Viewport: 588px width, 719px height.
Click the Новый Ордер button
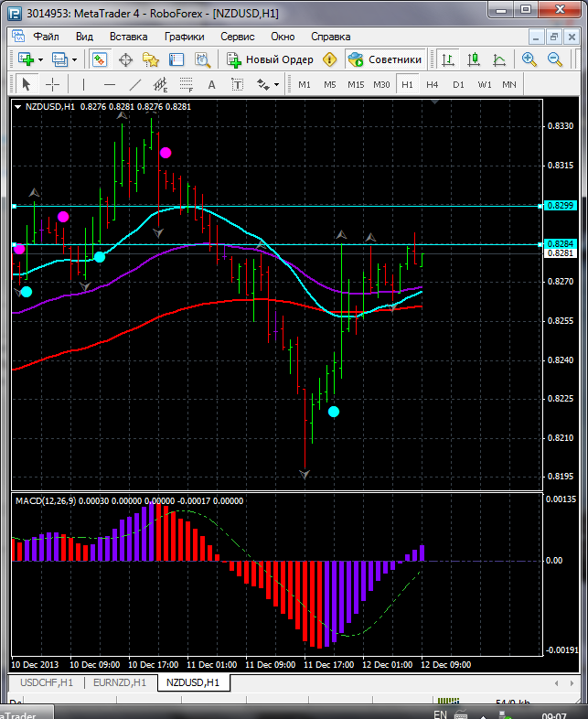coord(271,59)
